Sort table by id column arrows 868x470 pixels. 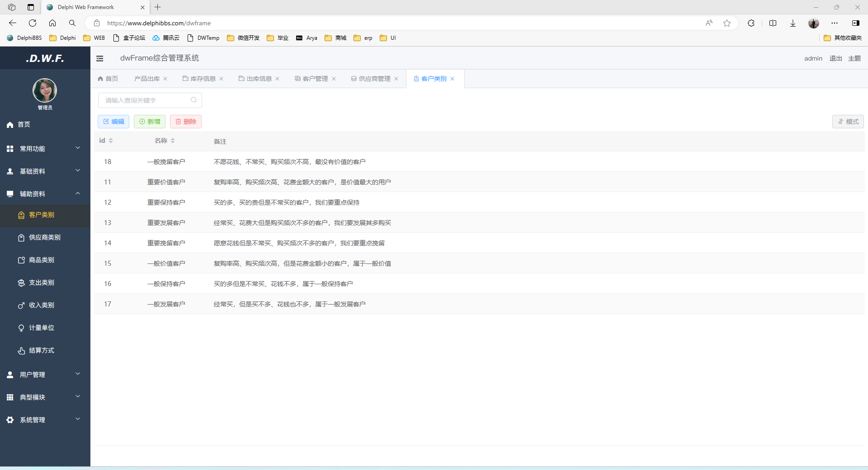tap(111, 141)
